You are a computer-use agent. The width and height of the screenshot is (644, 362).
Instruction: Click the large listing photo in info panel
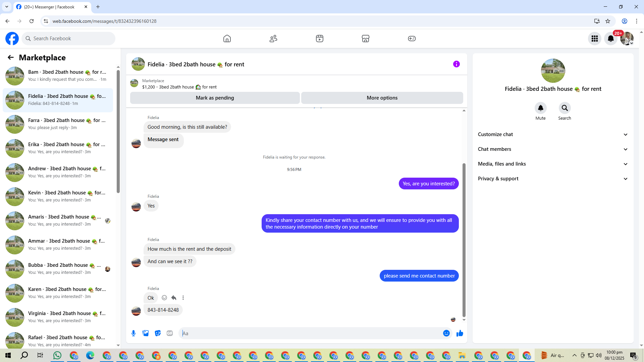tap(553, 71)
